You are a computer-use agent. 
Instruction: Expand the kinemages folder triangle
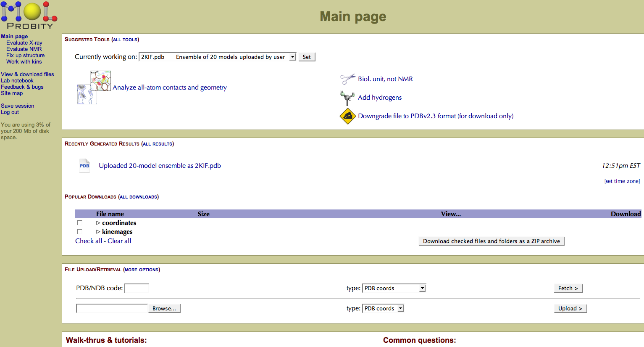tap(98, 232)
